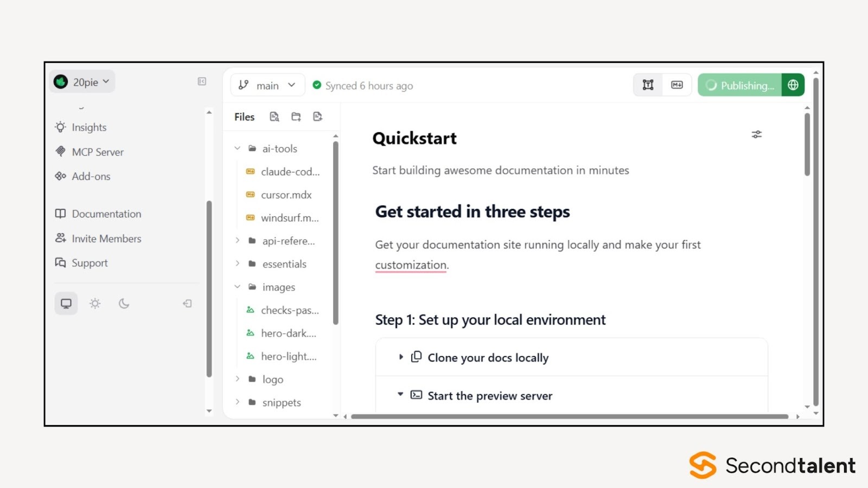Click the MCP Server icon
Viewport: 868px width, 488px height.
pos(60,151)
